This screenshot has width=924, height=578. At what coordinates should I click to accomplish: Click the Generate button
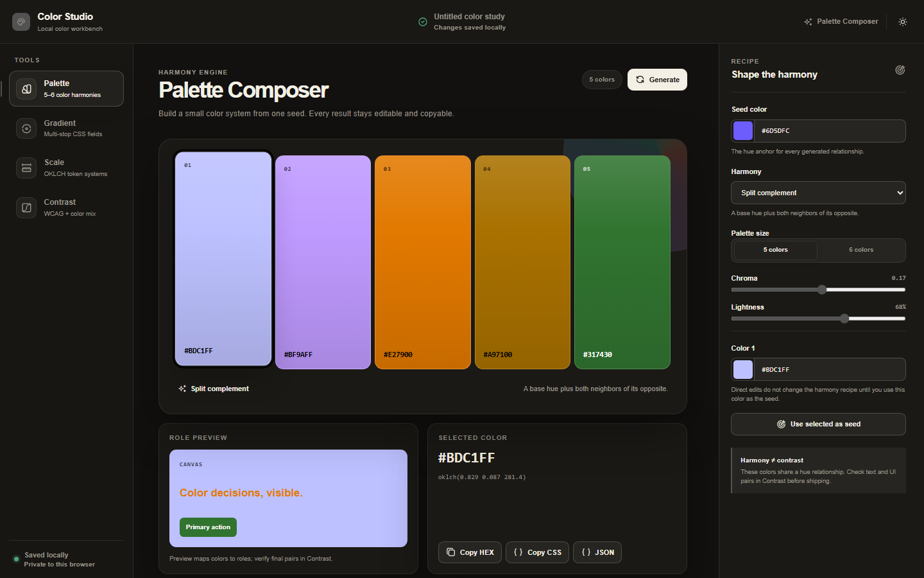657,80
